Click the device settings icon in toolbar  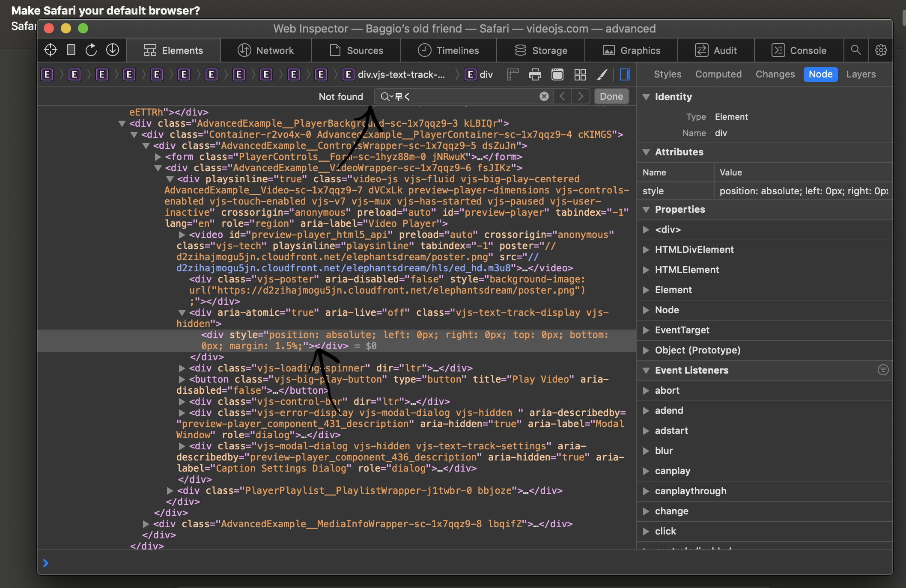[71, 50]
